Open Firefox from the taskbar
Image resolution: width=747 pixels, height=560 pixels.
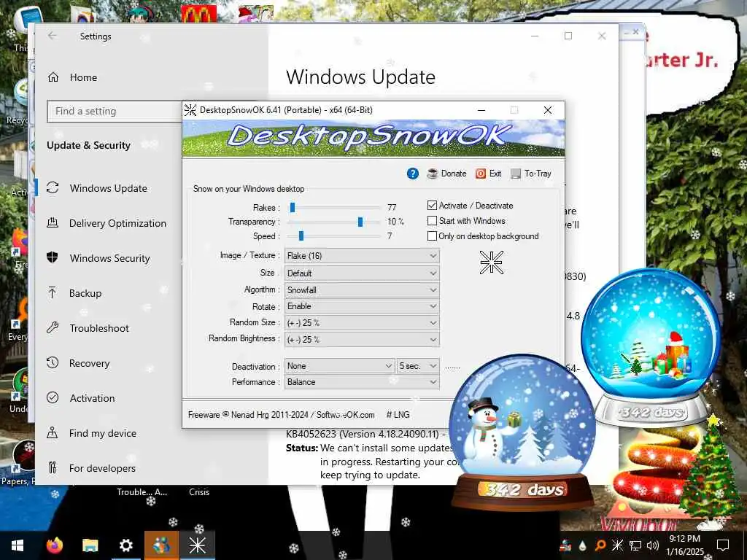coord(55,545)
